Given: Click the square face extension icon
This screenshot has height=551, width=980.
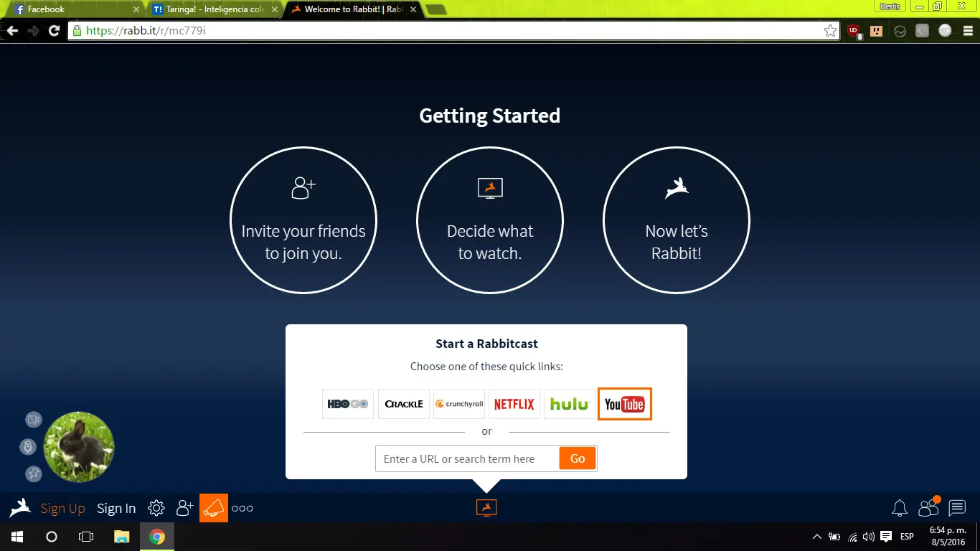Looking at the screenshot, I should click(x=876, y=31).
